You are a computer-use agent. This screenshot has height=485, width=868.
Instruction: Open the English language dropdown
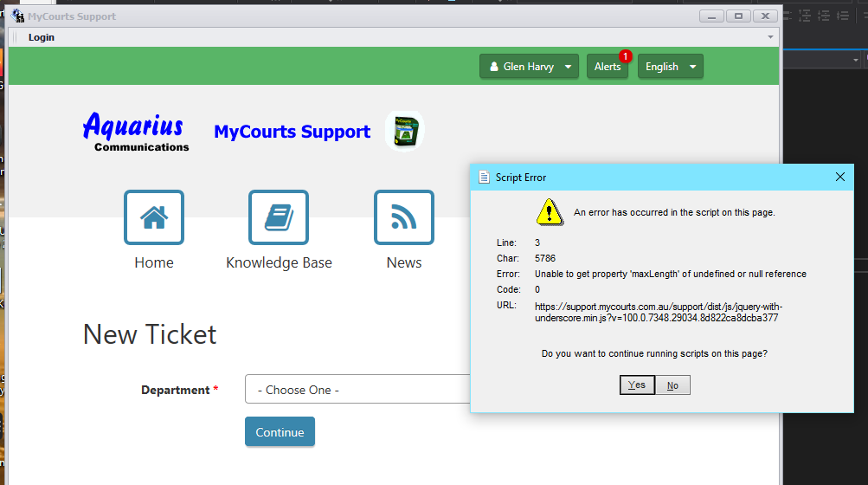point(670,67)
